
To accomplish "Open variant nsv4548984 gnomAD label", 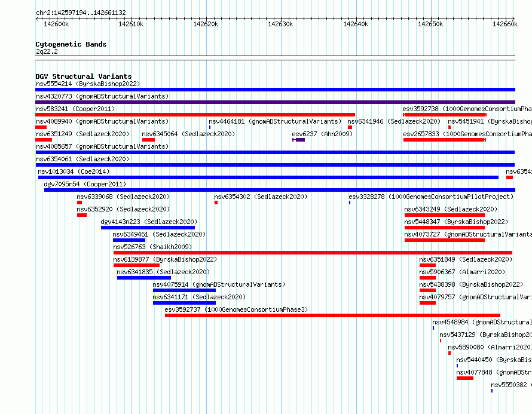I will tap(482, 322).
